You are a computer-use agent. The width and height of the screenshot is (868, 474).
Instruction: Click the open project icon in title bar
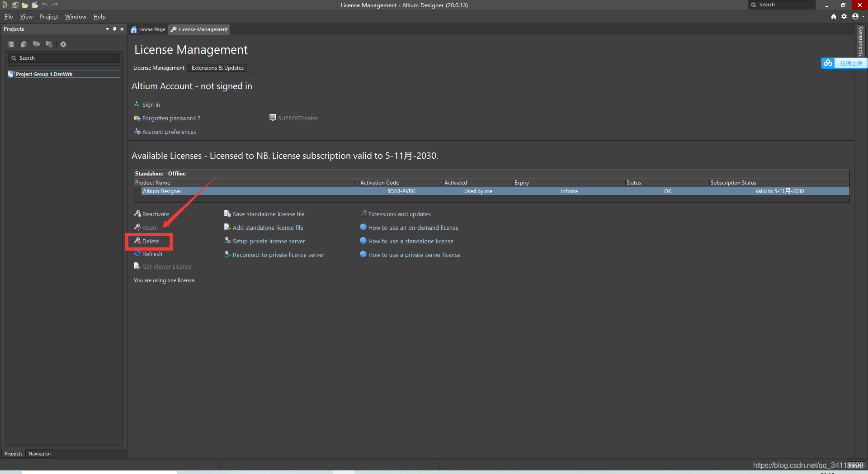35,5
